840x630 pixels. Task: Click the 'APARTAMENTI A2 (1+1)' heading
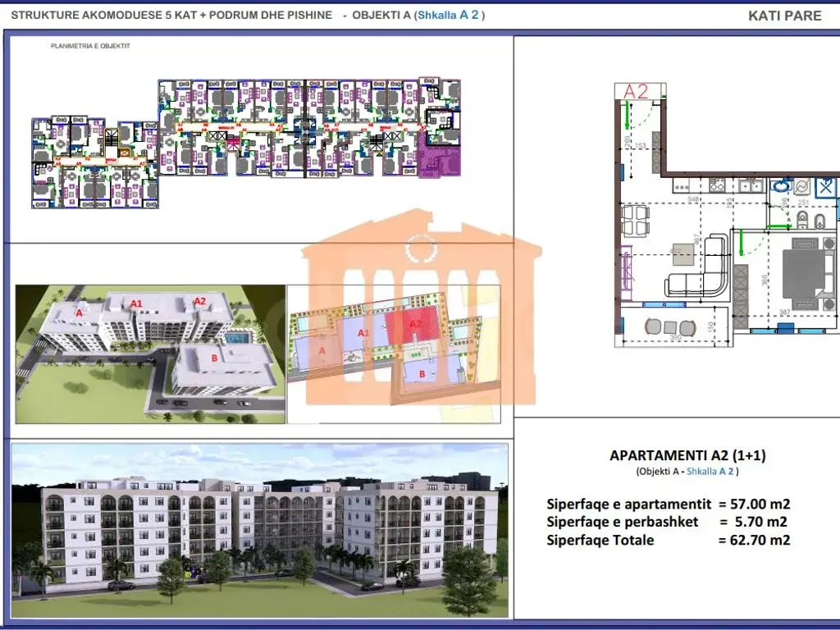coord(688,455)
